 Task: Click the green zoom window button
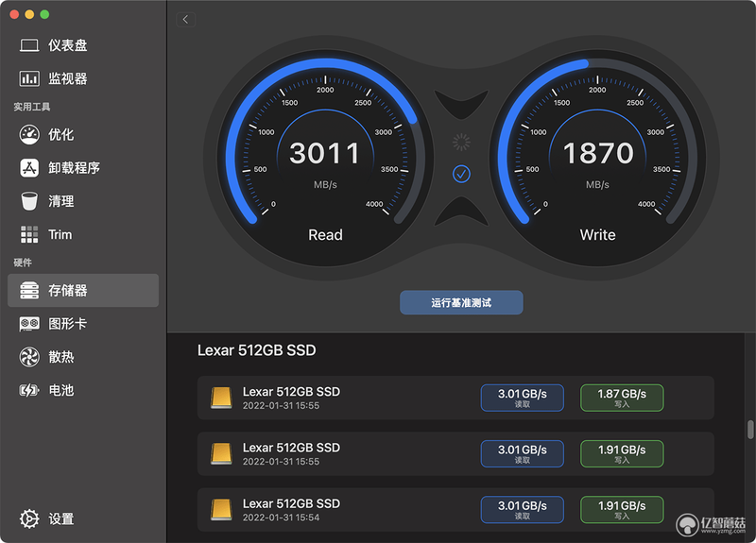(44, 14)
